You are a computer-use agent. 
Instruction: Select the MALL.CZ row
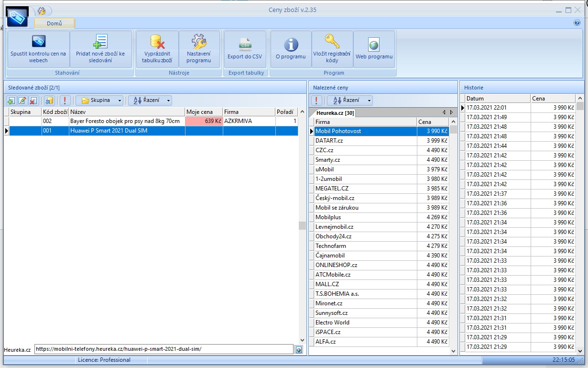[x=379, y=284]
